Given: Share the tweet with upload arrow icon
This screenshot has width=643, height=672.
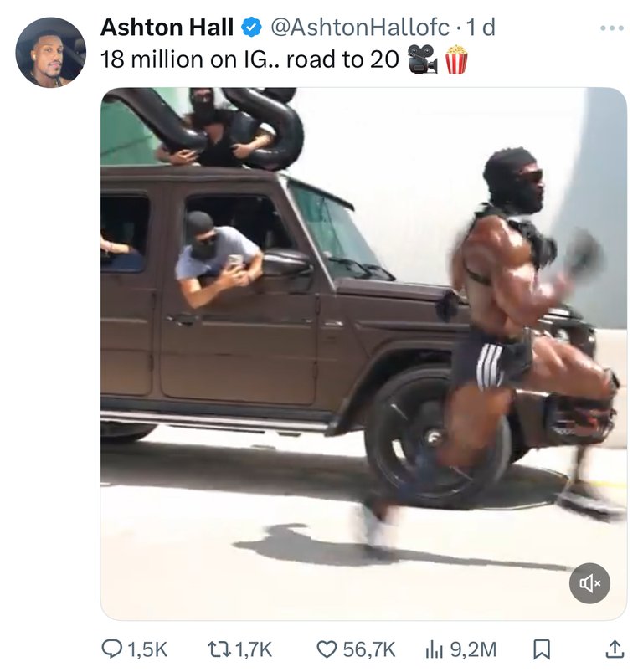Looking at the screenshot, I should click(x=615, y=649).
